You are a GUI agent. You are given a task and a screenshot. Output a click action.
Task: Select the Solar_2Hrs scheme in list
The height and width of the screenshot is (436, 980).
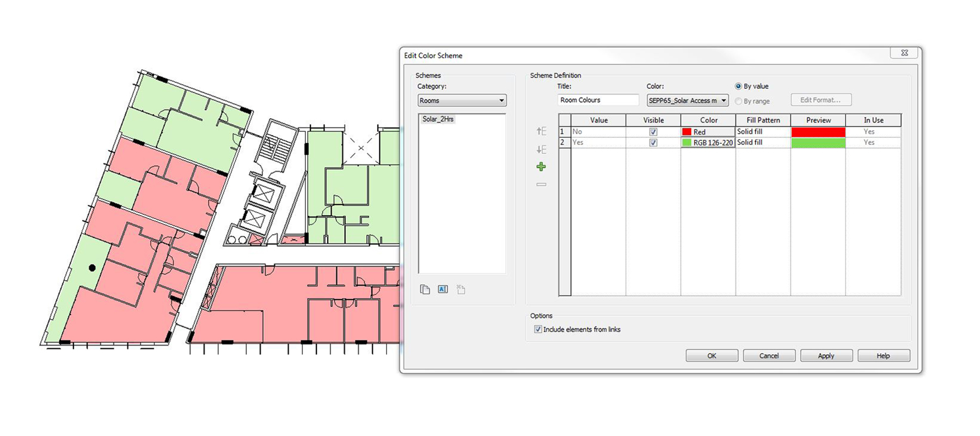[x=438, y=119]
